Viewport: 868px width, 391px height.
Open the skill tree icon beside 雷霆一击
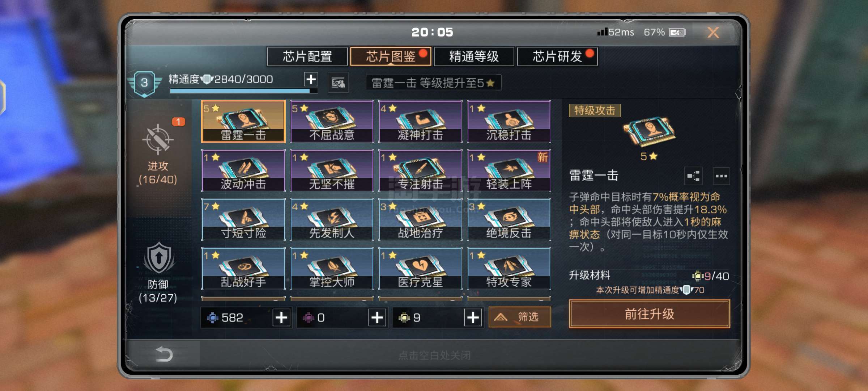click(x=694, y=176)
